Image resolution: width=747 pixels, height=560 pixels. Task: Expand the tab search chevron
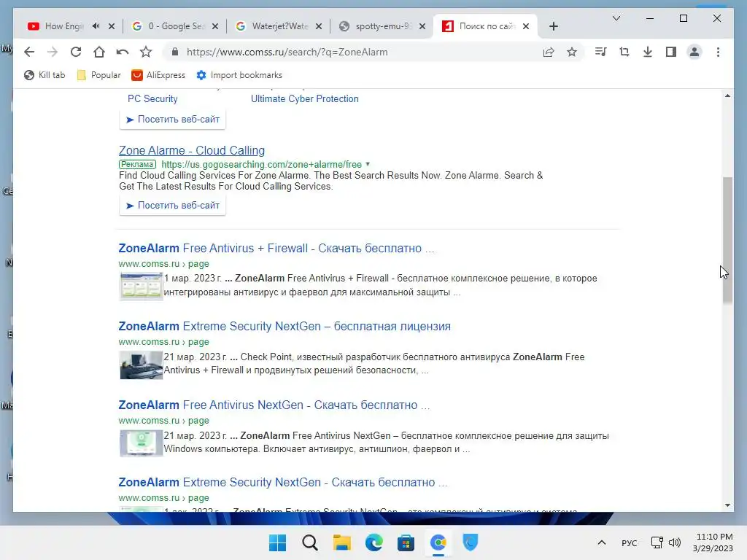(616, 18)
